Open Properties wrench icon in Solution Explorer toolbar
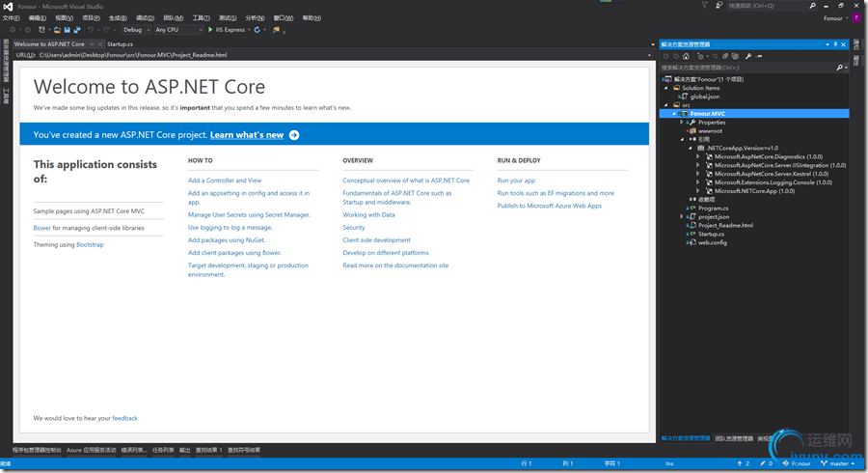Screen dimensions: 868x473 tap(748, 56)
